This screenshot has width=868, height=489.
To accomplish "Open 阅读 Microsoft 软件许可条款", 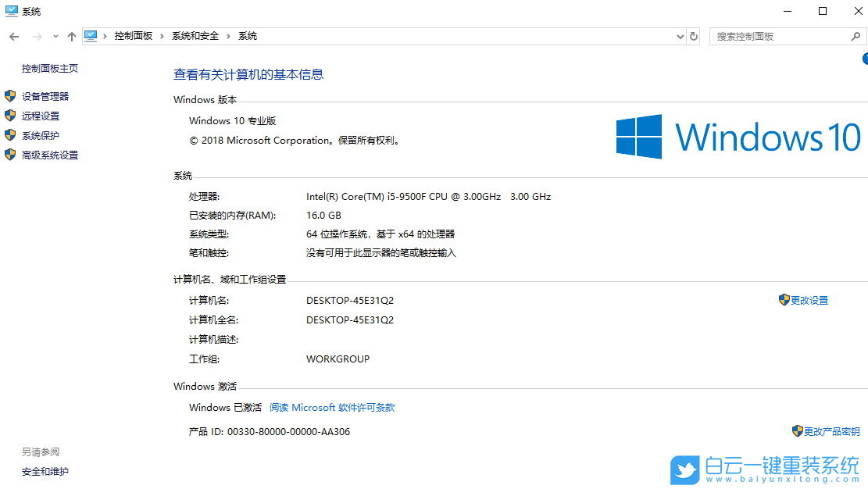I will (x=332, y=407).
